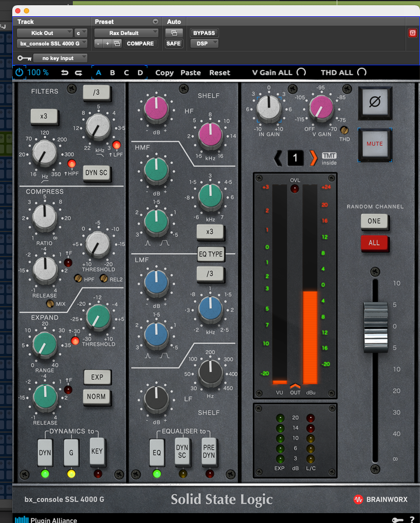420x523 pixels.
Task: Click the license key icon bottom right
Action: coord(397,520)
